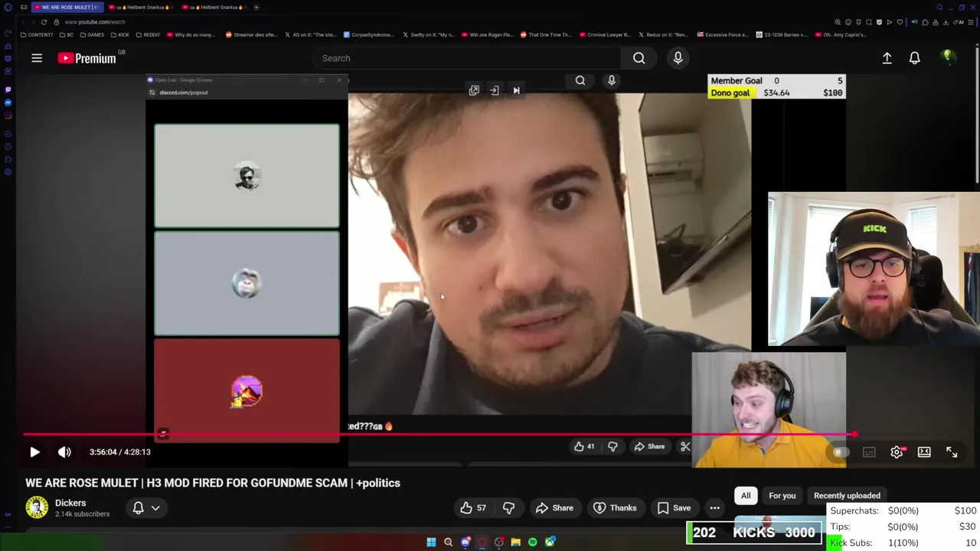Viewport: 980px width, 551px height.
Task: Expand subscription notification bell dropdown
Action: point(146,508)
